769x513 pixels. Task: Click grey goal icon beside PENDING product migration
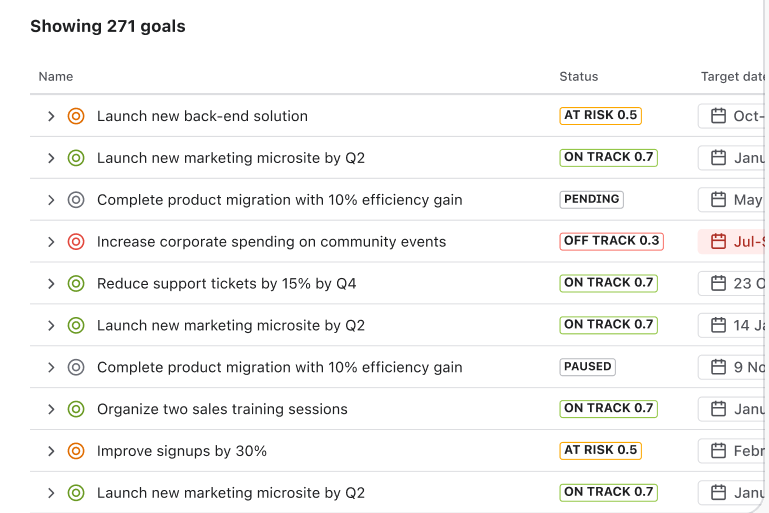76,200
